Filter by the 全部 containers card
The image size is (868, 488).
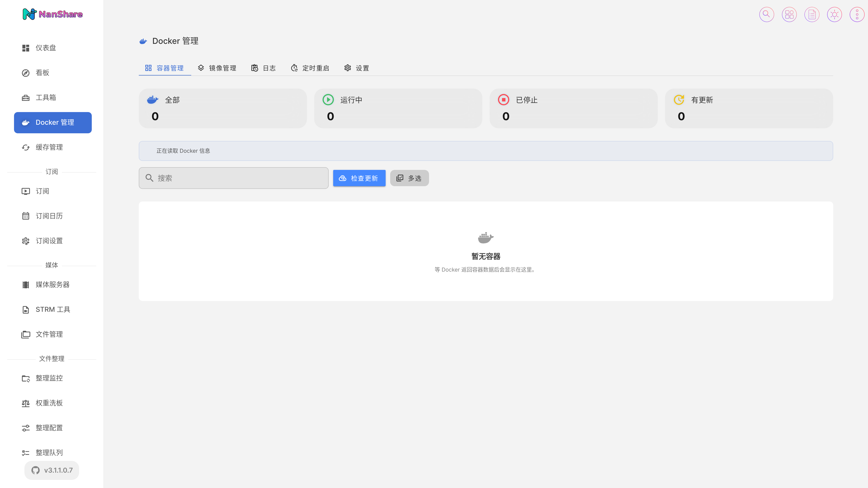[x=223, y=108]
